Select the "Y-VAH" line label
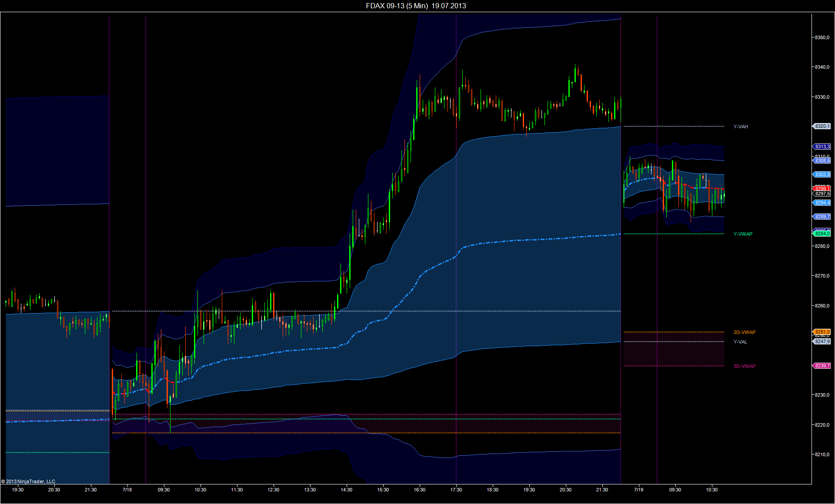835x504 pixels. (x=741, y=127)
